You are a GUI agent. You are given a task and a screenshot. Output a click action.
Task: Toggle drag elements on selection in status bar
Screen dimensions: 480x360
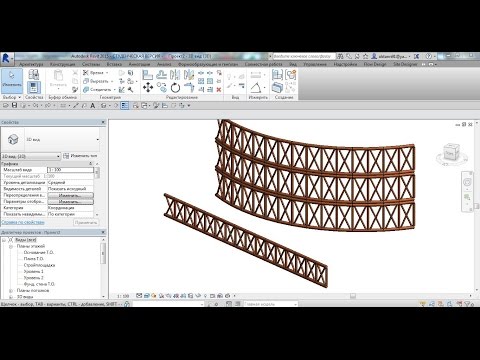(x=459, y=304)
